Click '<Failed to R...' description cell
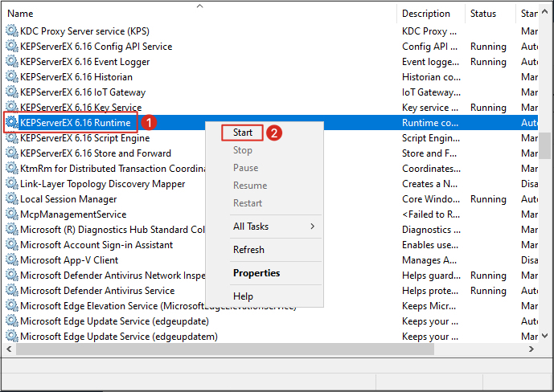Image resolution: width=554 pixels, height=392 pixels. point(431,214)
